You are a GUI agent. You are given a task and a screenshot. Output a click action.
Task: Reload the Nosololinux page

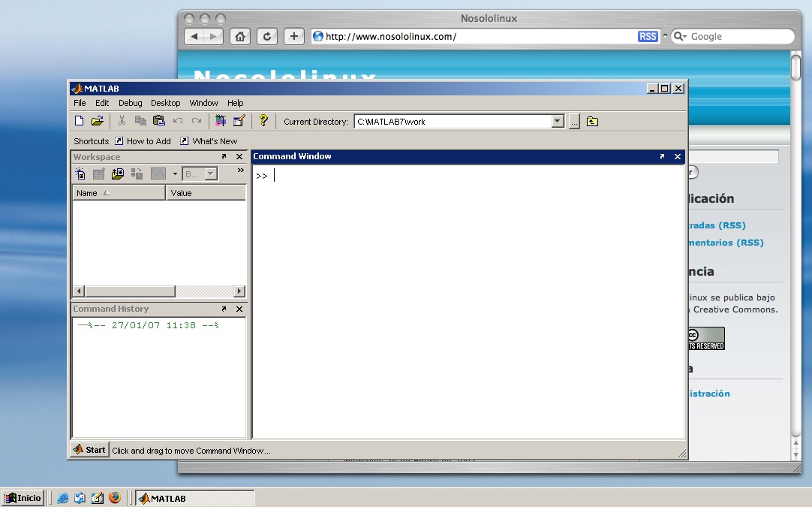point(266,36)
